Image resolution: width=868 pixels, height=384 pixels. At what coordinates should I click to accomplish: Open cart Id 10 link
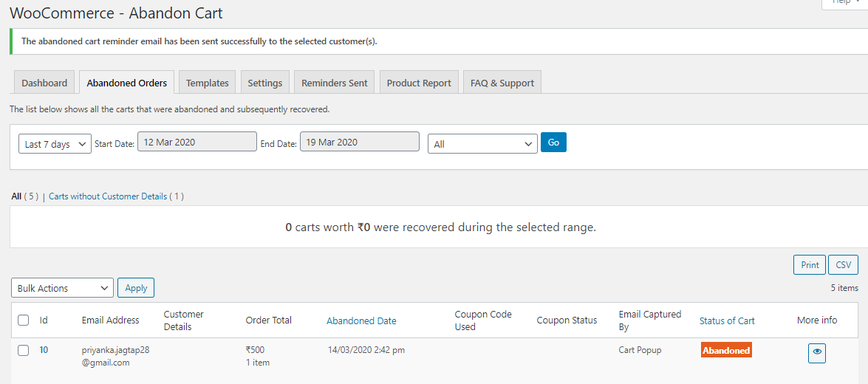tap(44, 350)
